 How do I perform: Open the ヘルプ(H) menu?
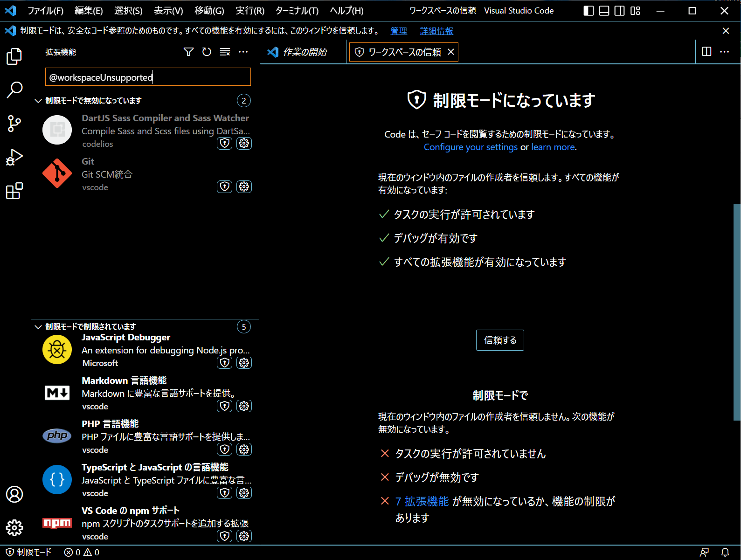346,11
